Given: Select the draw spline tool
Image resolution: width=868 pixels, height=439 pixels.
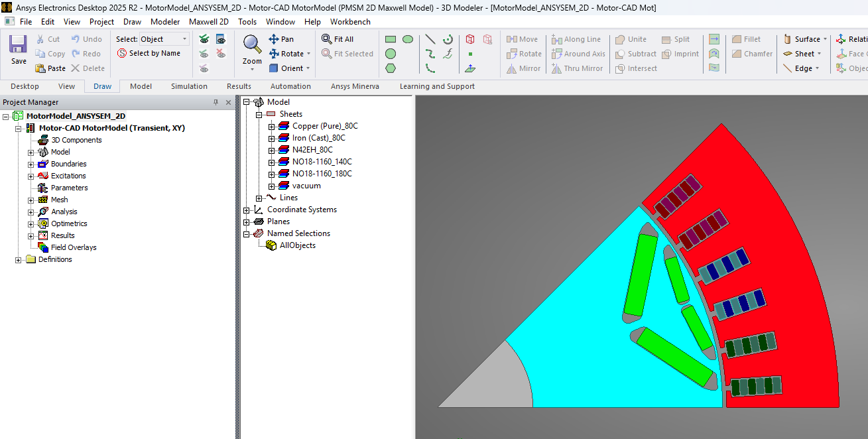Looking at the screenshot, I should (x=430, y=54).
